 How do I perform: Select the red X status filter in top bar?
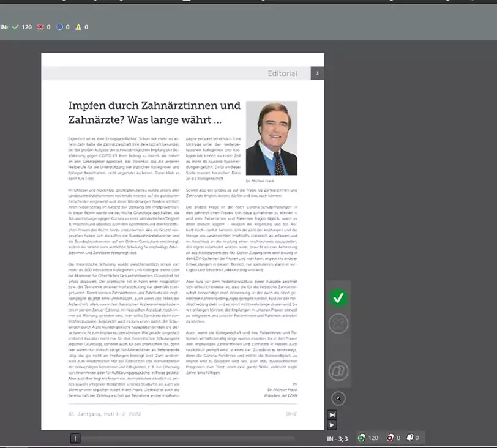point(43,28)
